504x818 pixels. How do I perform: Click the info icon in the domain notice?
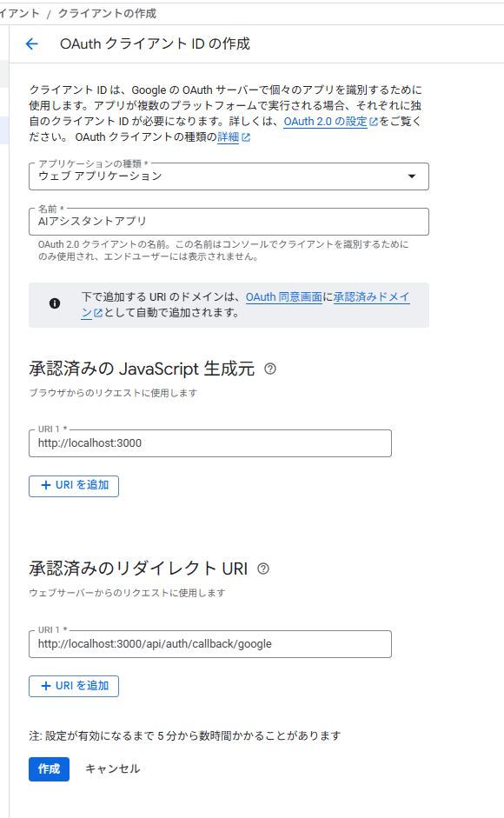coord(55,303)
